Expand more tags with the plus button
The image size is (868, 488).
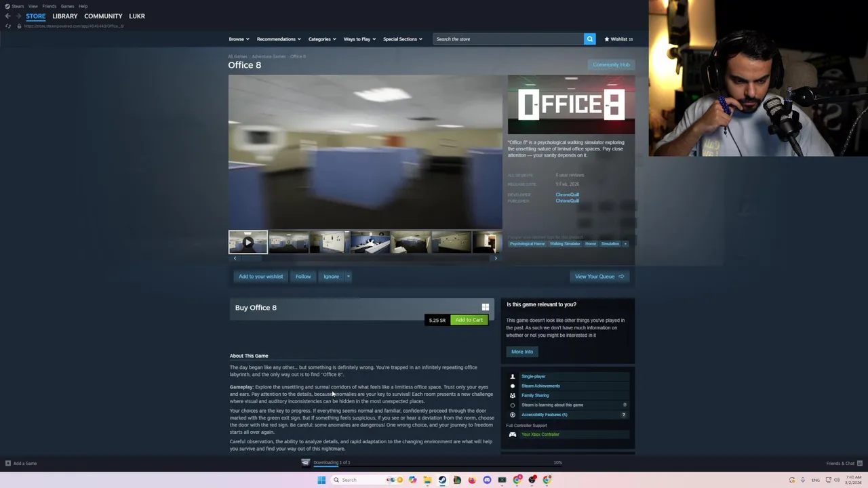click(625, 243)
